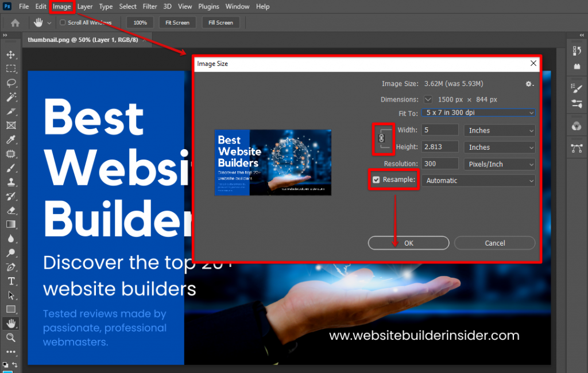This screenshot has width=588, height=373.
Task: Open the Filter menu
Action: pos(149,6)
